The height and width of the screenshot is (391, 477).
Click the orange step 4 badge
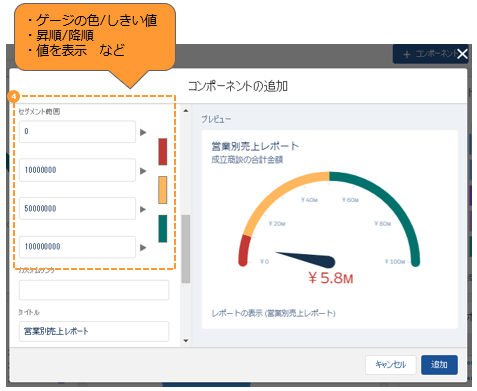[x=14, y=97]
